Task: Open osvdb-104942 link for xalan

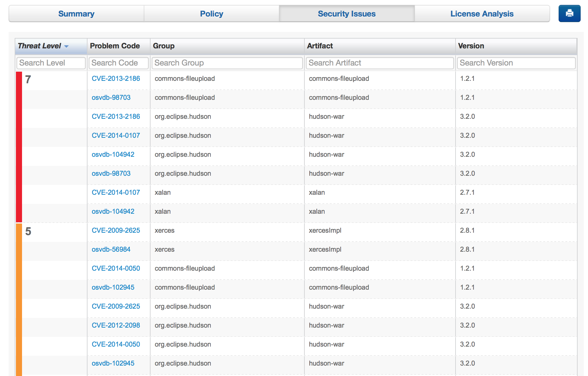Action: pyautogui.click(x=113, y=211)
